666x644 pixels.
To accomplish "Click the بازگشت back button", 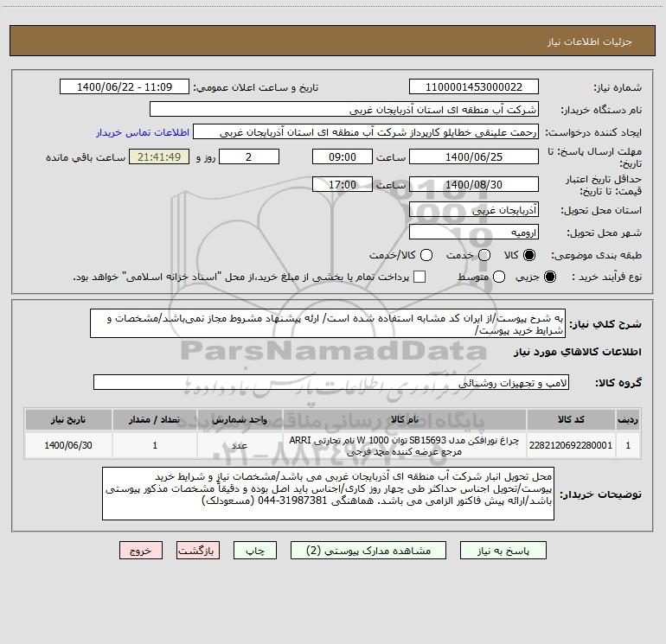I will tap(198, 551).
